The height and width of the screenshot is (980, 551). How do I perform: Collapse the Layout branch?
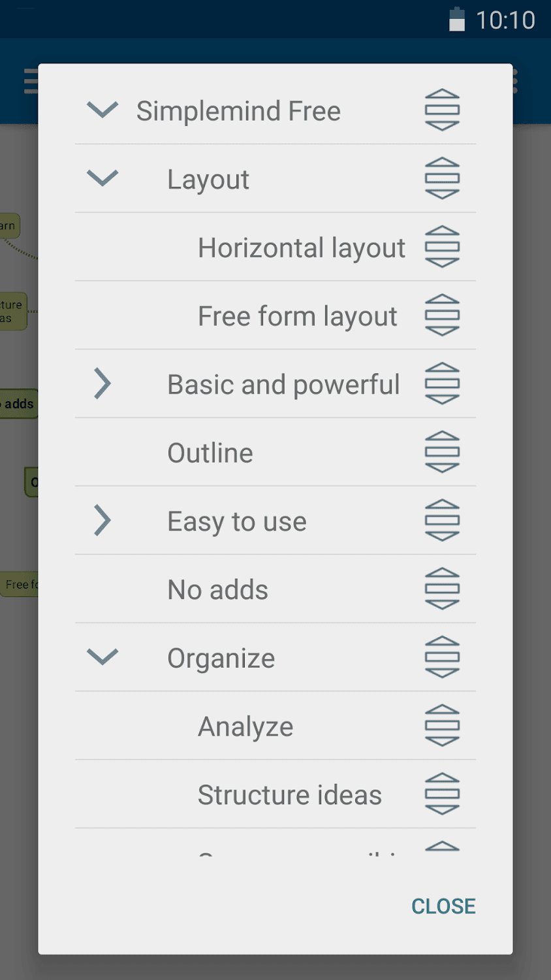tap(102, 178)
